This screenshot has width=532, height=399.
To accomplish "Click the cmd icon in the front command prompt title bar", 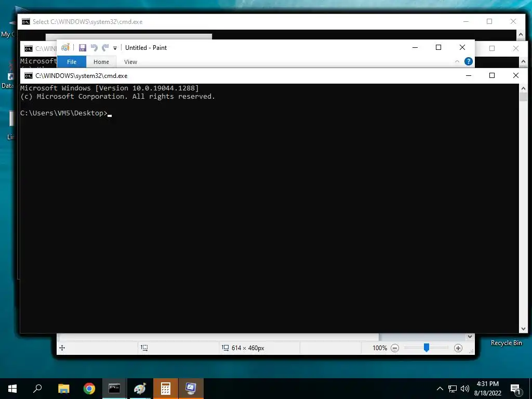I will pos(29,76).
